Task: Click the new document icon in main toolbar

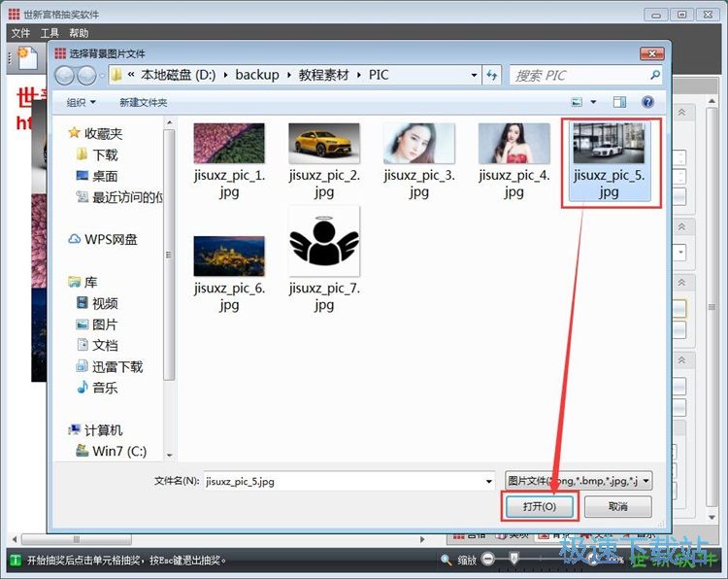Action: [x=28, y=57]
